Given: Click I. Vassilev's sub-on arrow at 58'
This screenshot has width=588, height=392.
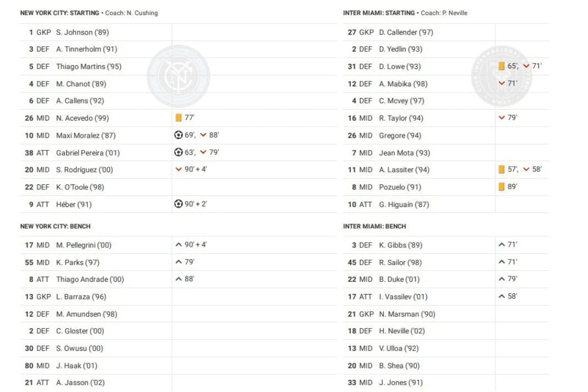Looking at the screenshot, I should [502, 296].
